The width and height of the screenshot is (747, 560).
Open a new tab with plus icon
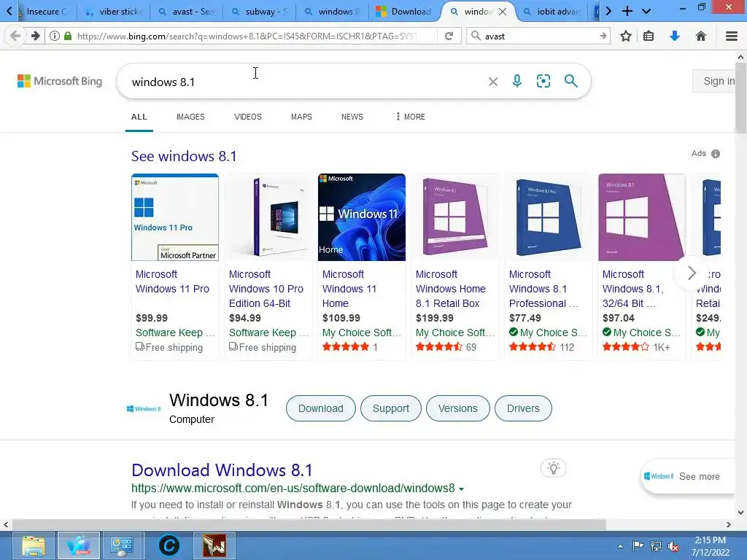point(627,11)
